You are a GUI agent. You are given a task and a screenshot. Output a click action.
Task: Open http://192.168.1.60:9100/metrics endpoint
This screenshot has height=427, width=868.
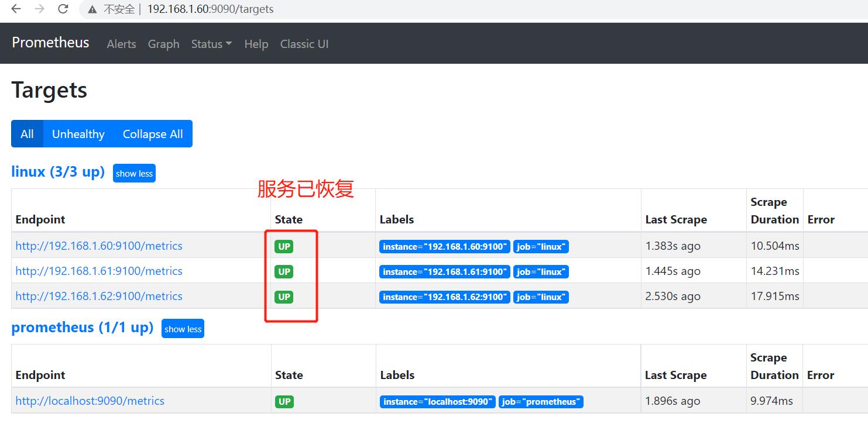99,246
